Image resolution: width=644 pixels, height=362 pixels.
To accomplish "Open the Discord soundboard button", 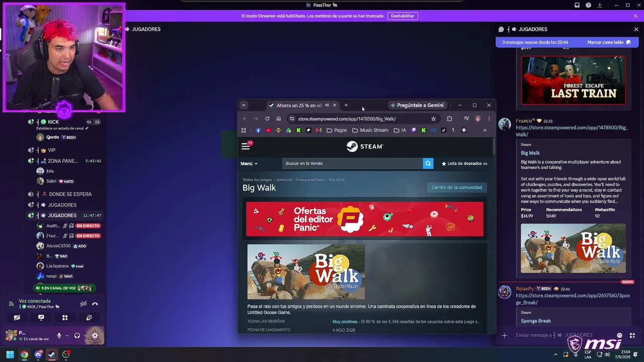I will 89,318.
